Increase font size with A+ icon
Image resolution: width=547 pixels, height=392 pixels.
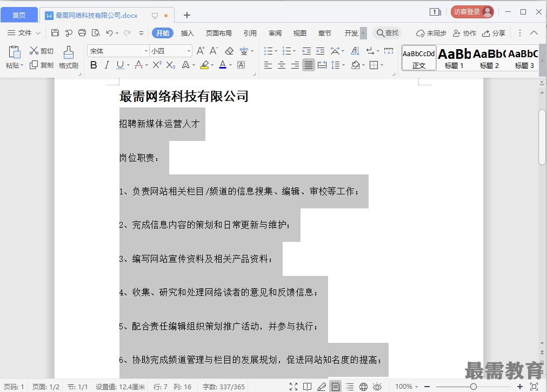[x=201, y=51]
